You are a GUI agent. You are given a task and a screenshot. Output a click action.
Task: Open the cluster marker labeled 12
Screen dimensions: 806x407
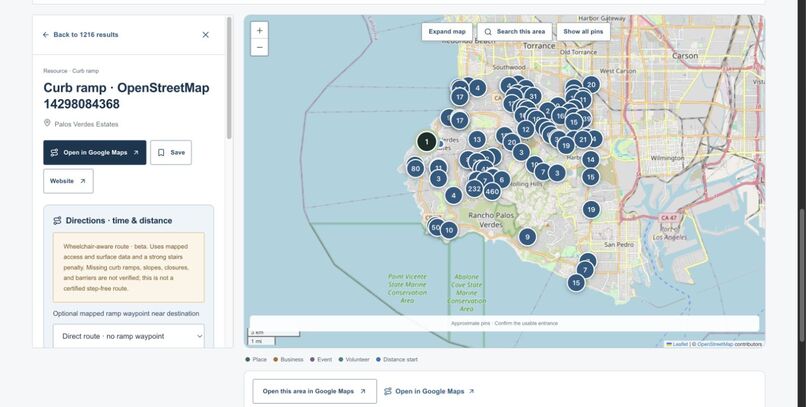coord(525,130)
